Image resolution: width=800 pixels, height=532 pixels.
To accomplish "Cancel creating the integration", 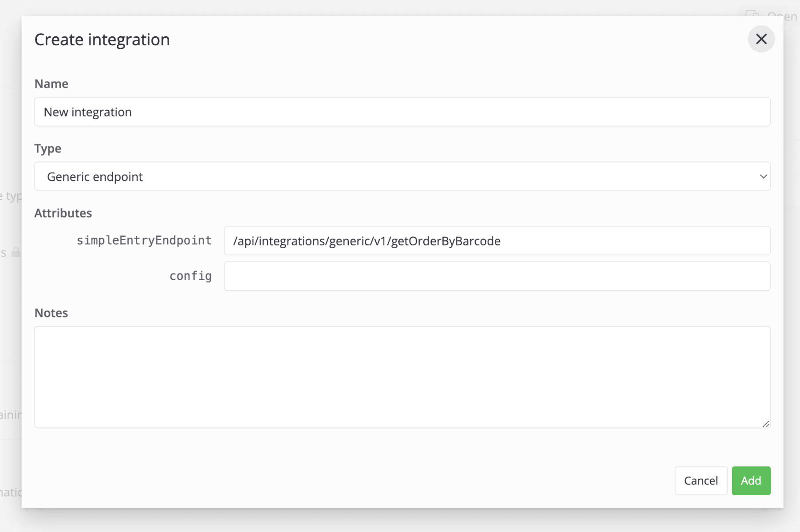I will coord(701,481).
